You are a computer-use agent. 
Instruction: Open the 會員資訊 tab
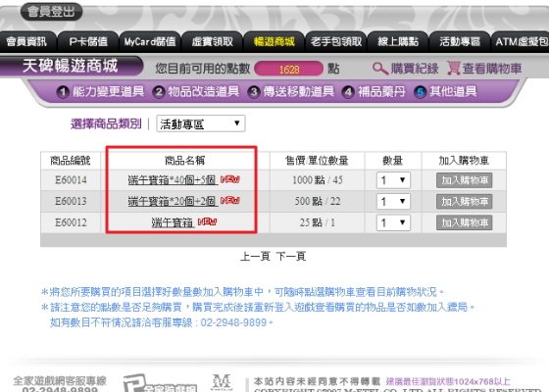[26, 42]
